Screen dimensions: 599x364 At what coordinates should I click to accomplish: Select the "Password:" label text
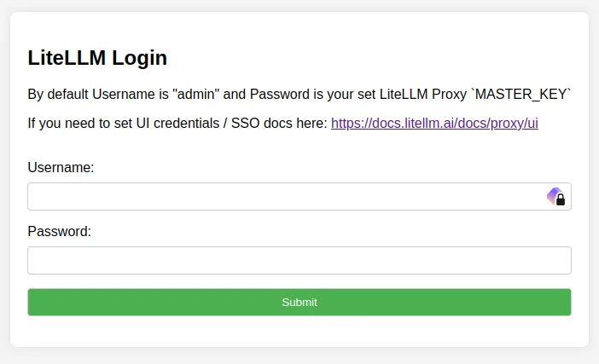point(59,231)
